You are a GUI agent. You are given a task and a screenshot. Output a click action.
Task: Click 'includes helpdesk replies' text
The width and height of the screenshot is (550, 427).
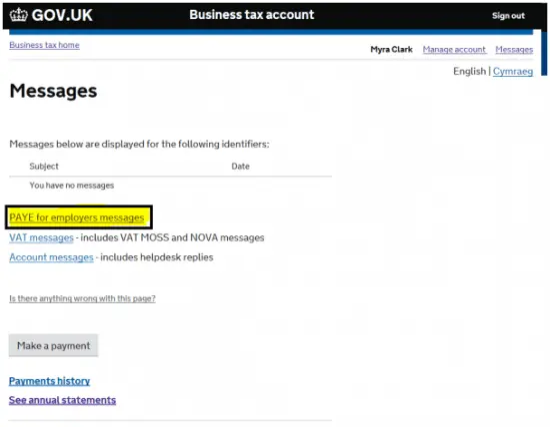[x=157, y=257]
